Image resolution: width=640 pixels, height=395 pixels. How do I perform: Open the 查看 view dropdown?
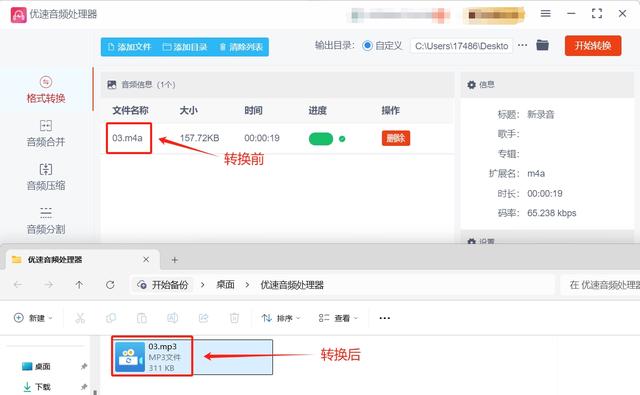pyautogui.click(x=338, y=318)
